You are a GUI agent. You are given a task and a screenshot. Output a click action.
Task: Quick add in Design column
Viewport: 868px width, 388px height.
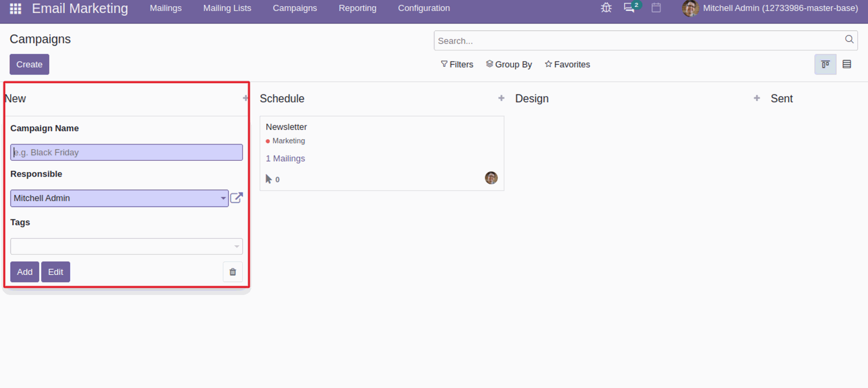[x=757, y=98]
